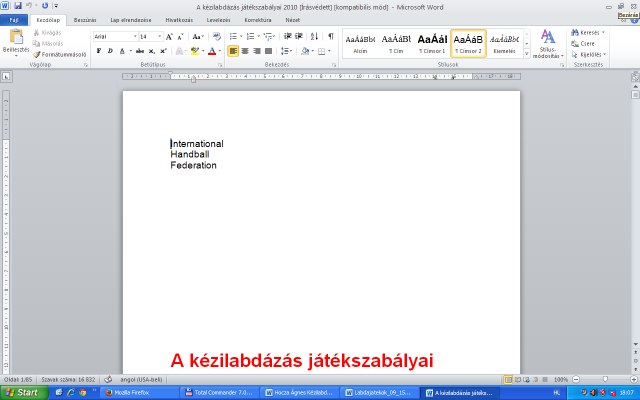Screen dimensions: 640x400
Task: Click the Windows Start button
Action: point(24,392)
